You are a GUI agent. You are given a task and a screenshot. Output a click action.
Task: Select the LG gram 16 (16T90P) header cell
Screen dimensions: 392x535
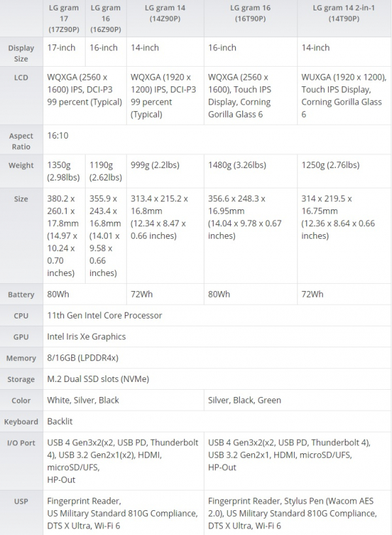(250, 18)
